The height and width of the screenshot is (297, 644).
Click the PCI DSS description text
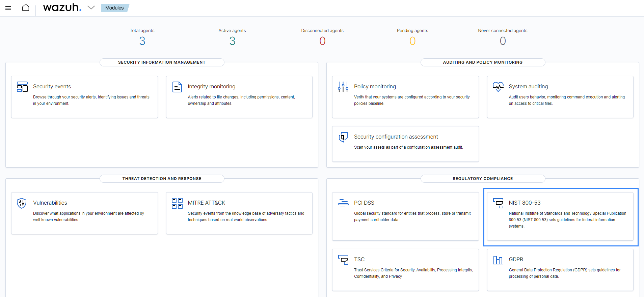tap(412, 216)
